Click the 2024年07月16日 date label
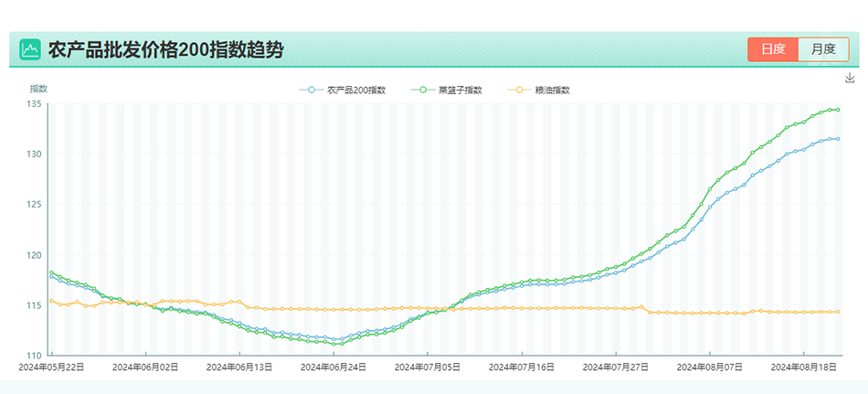 click(x=522, y=367)
